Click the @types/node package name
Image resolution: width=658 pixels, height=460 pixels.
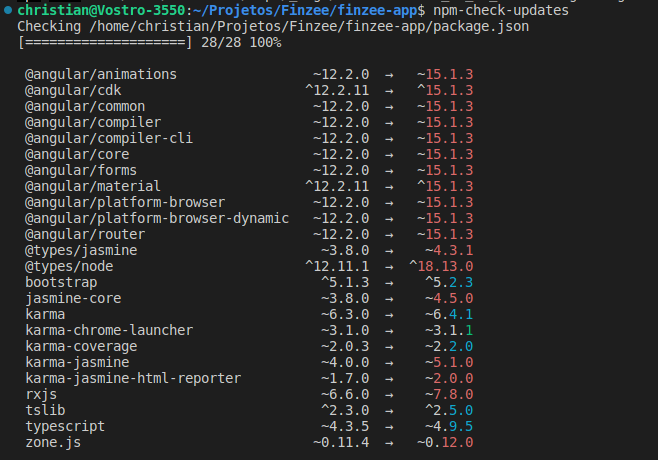tap(69, 266)
